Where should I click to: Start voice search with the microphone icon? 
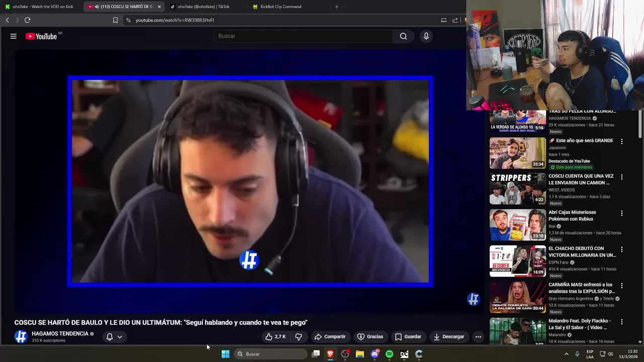[x=426, y=36]
